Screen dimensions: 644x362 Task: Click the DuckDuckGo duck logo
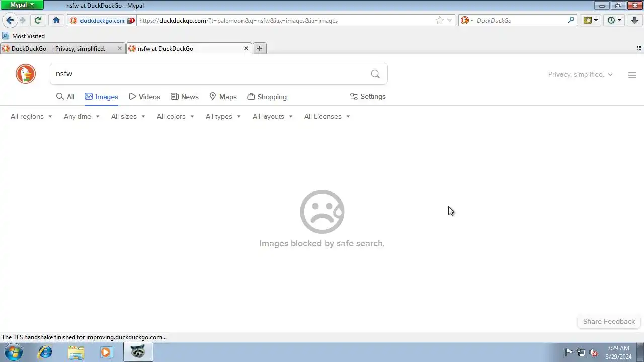26,74
